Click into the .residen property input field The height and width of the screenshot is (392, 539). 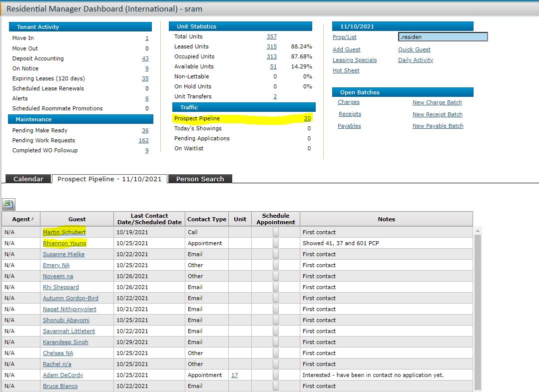coord(443,37)
